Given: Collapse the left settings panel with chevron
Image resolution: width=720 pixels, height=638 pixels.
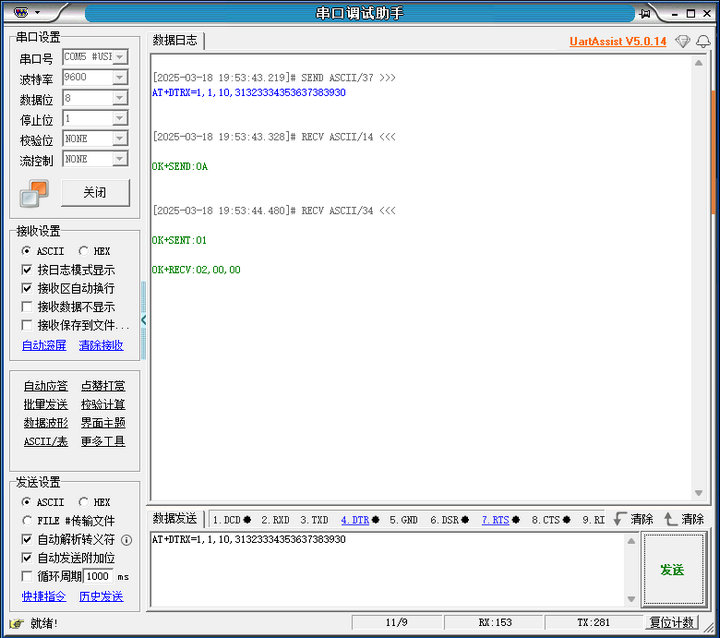Looking at the screenshot, I should tap(143, 320).
